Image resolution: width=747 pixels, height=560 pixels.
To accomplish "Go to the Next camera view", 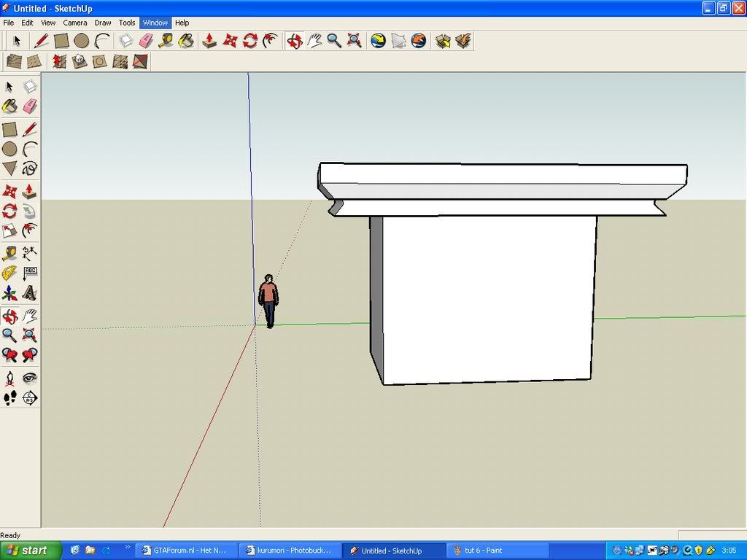I will (x=29, y=355).
